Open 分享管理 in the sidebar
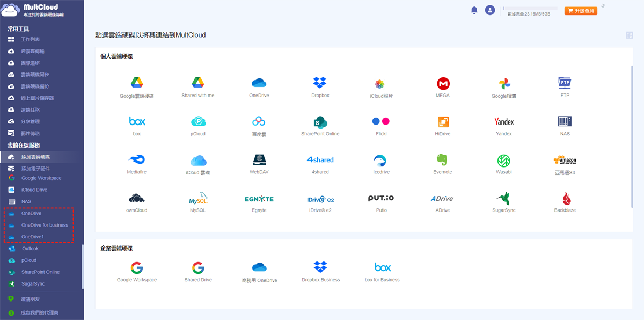The height and width of the screenshot is (320, 644). [x=30, y=122]
